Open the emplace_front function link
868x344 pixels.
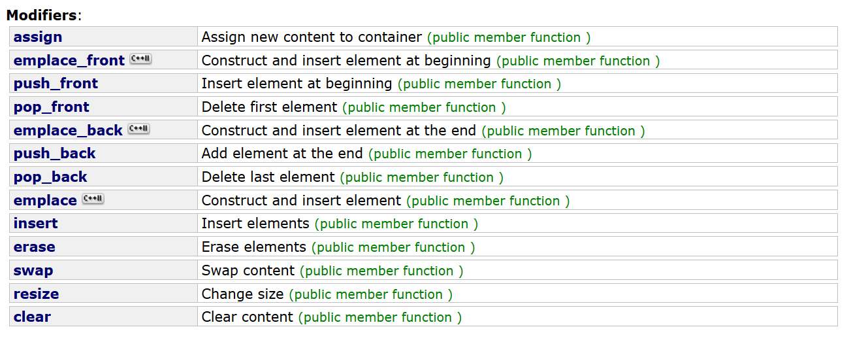(69, 60)
